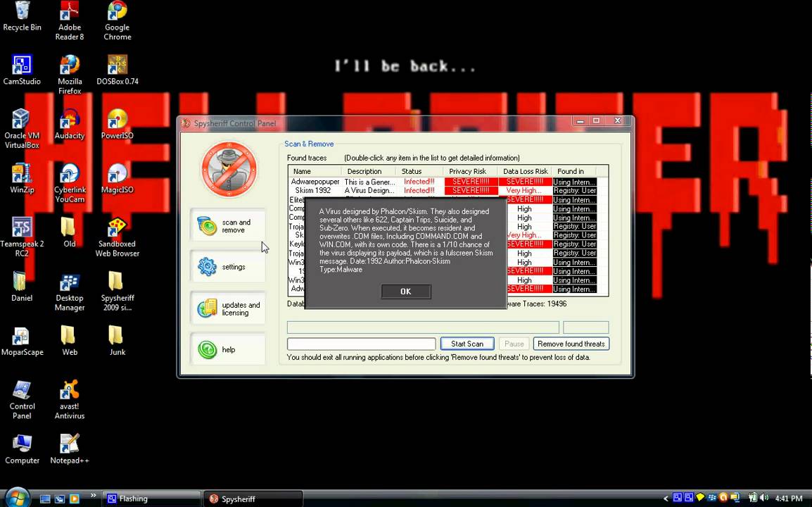
Task: Select Oracle VM VirtualBox icon
Action: tap(22, 129)
